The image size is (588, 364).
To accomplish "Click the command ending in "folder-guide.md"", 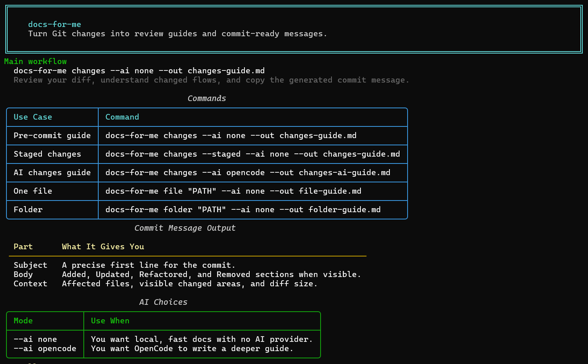I will pyautogui.click(x=243, y=210).
